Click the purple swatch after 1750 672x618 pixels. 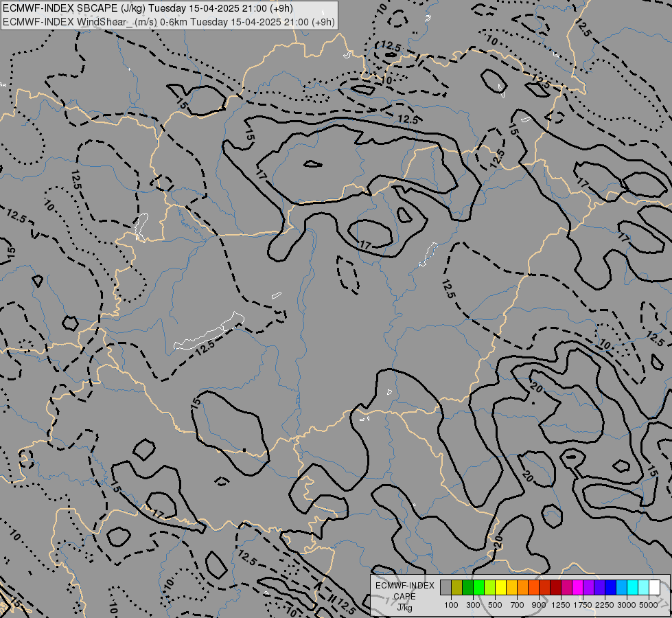click(589, 588)
